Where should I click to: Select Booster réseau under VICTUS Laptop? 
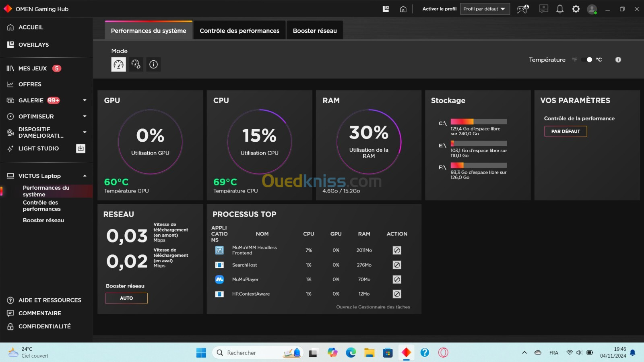tap(43, 220)
